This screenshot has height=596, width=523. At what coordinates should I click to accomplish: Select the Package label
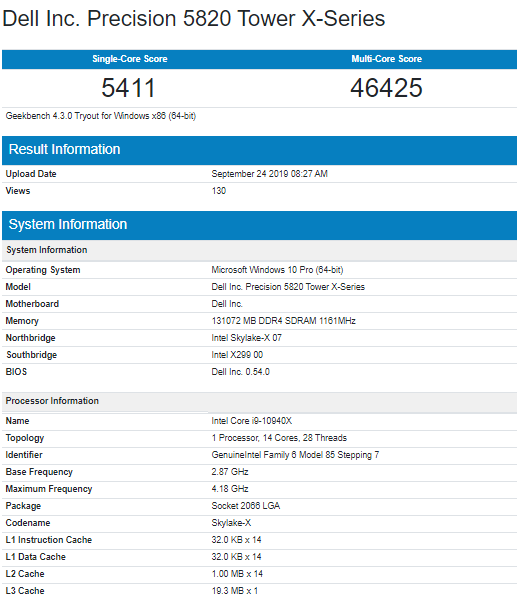tap(23, 506)
